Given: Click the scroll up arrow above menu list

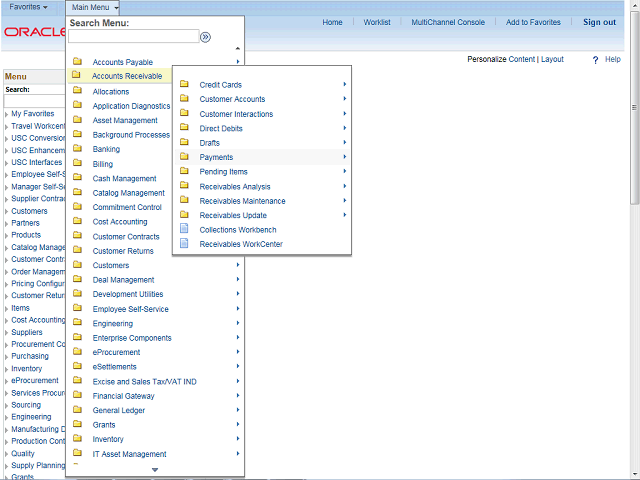Looking at the screenshot, I should pyautogui.click(x=237, y=49).
